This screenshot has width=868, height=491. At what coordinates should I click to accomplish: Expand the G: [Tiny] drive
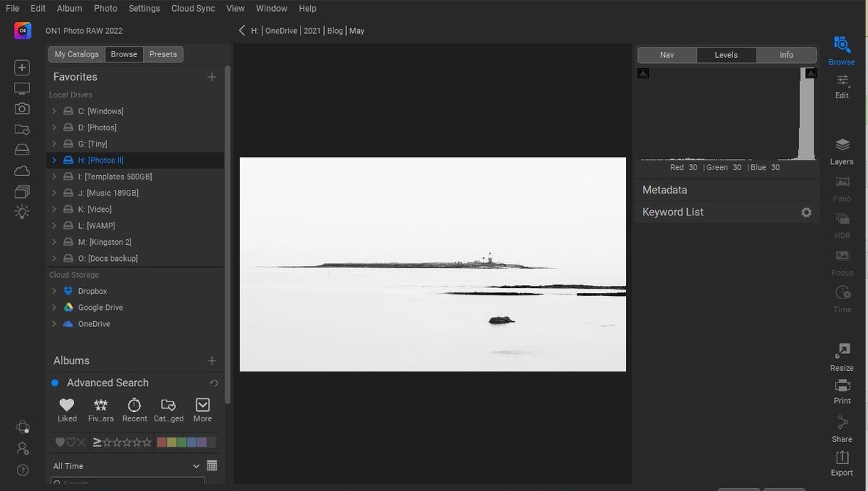pyautogui.click(x=54, y=144)
